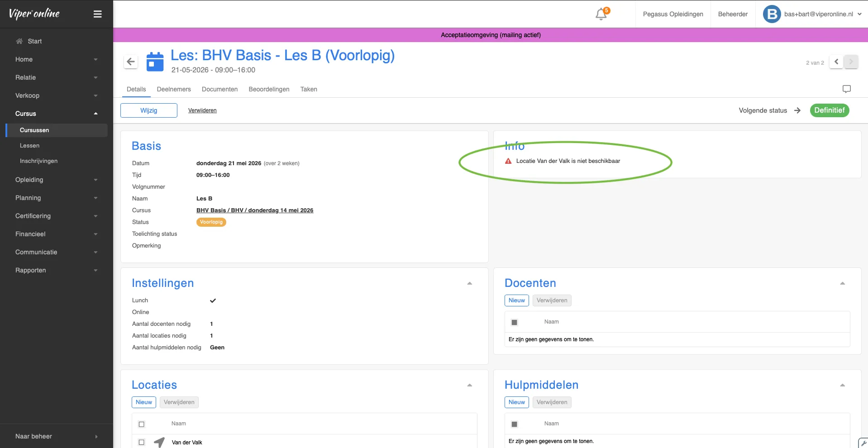Click Verwijderen in Locaties panel
The height and width of the screenshot is (448, 868).
179,402
